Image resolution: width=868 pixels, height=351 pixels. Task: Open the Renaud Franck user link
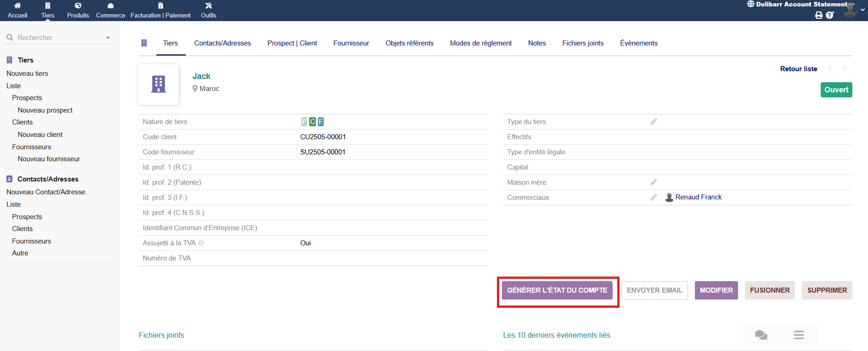698,197
